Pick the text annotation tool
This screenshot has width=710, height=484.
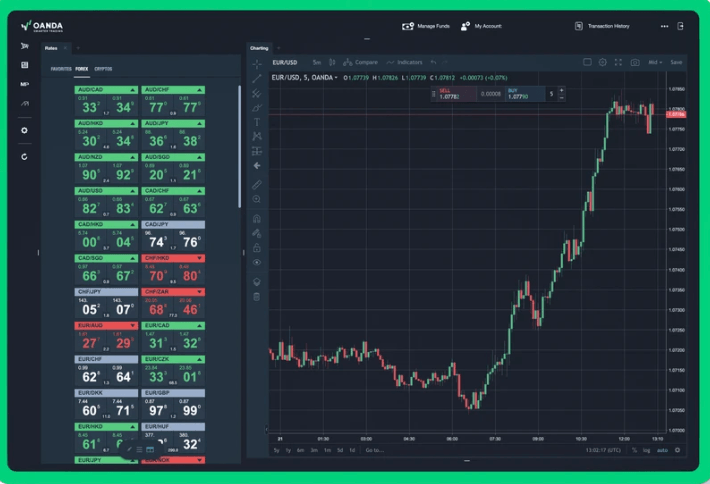click(x=257, y=122)
